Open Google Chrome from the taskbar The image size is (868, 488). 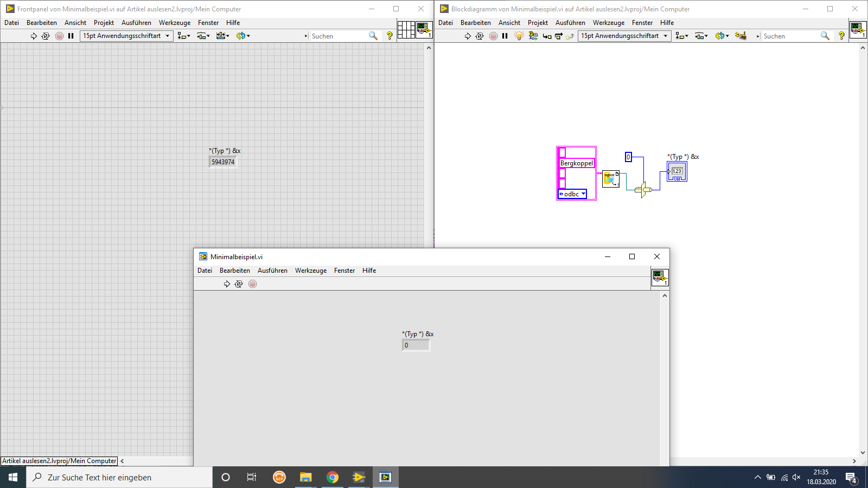click(x=333, y=477)
